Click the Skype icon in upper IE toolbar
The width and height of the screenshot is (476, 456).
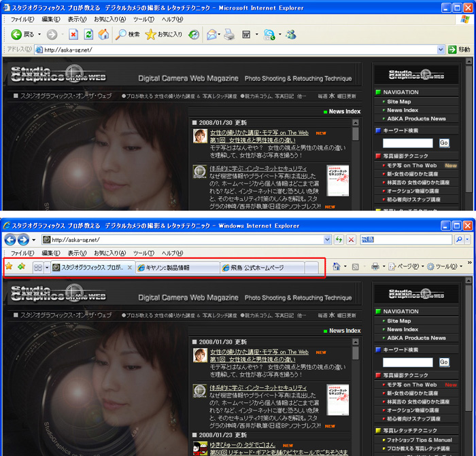[269, 35]
